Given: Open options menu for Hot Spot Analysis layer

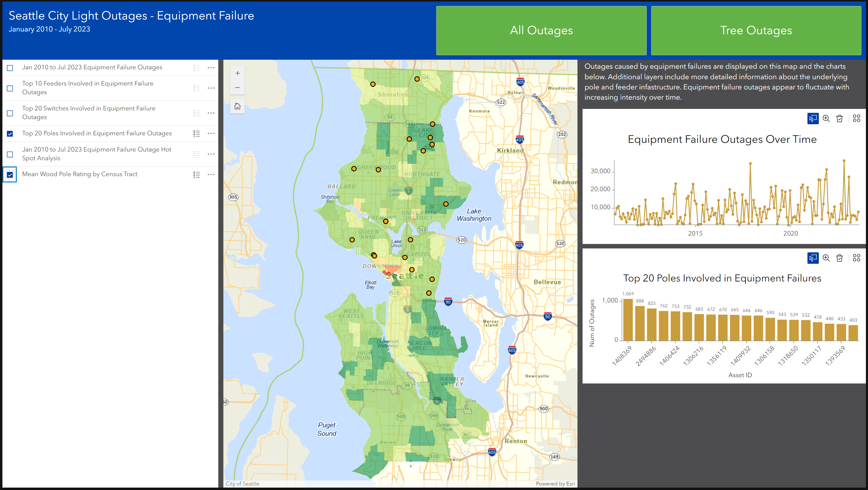Looking at the screenshot, I should 211,154.
